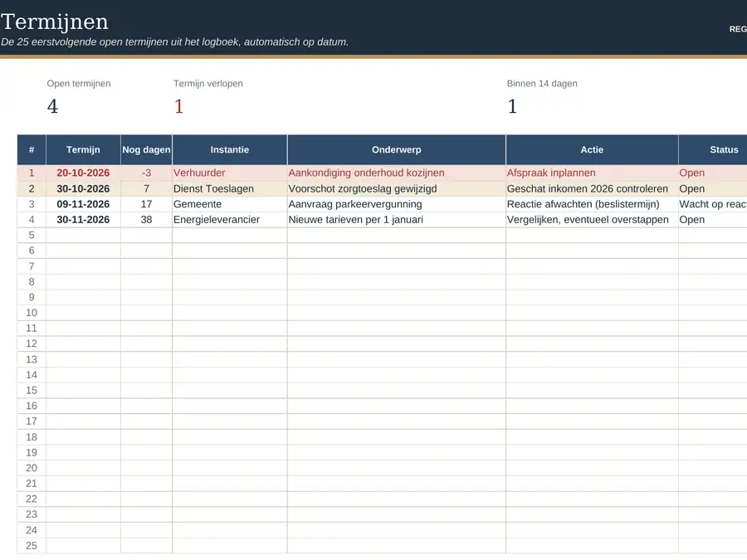Click the '7' days remaining cell

pyautogui.click(x=146, y=188)
